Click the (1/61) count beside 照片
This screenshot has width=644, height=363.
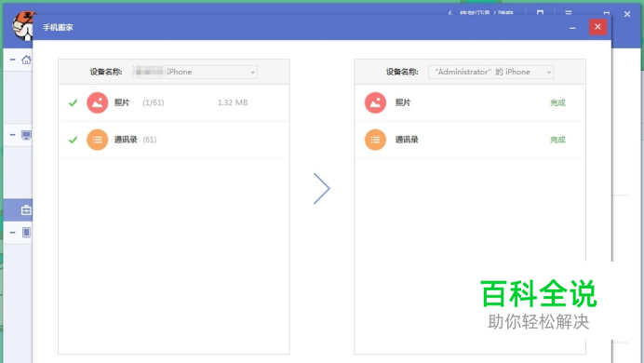(x=154, y=102)
